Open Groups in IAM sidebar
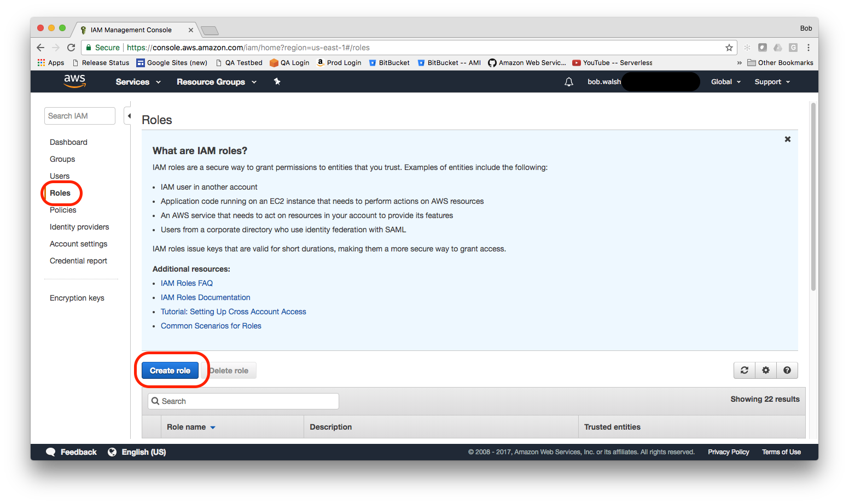The width and height of the screenshot is (849, 504). [62, 159]
